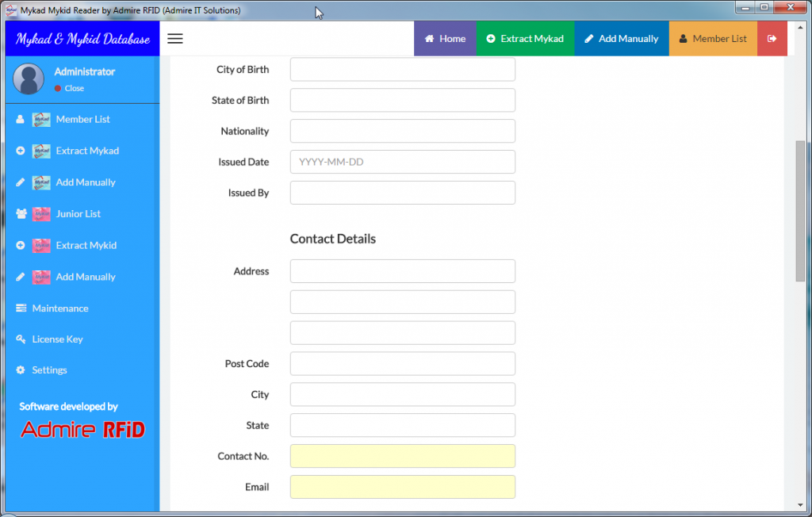
Task: Click the Mykid card icon beside Junior List
Action: click(x=41, y=214)
